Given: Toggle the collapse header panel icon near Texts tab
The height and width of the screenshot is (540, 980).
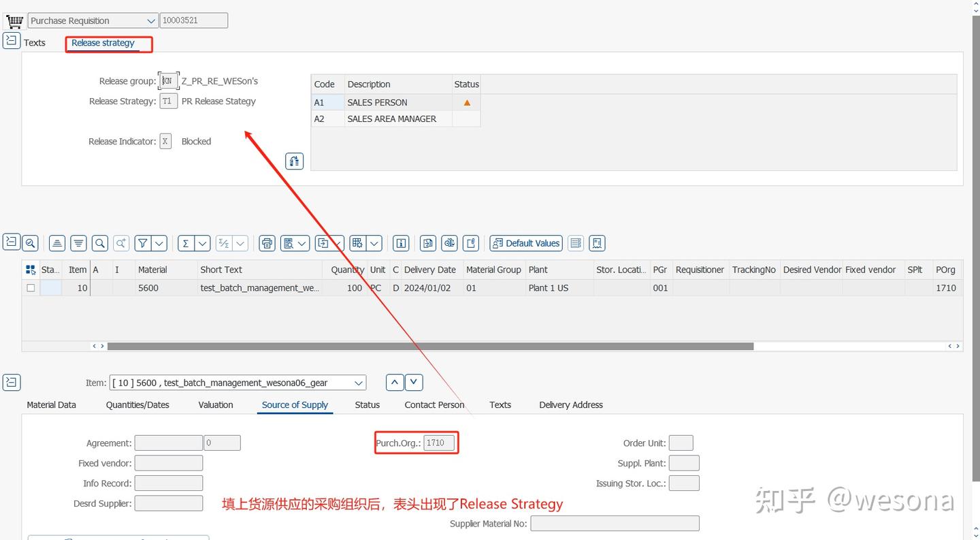Looking at the screenshot, I should 11,41.
